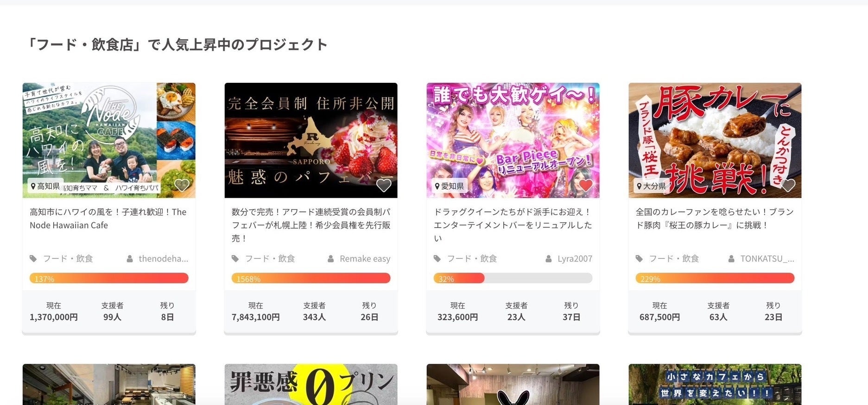Click the 高知県 location pin badge
Screen dimensions: 868x405
(x=45, y=186)
